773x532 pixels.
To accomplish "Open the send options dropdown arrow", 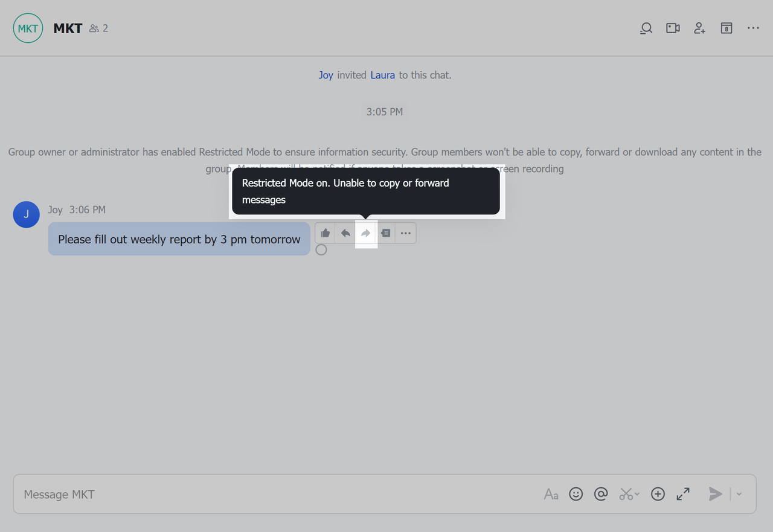I will pyautogui.click(x=739, y=494).
